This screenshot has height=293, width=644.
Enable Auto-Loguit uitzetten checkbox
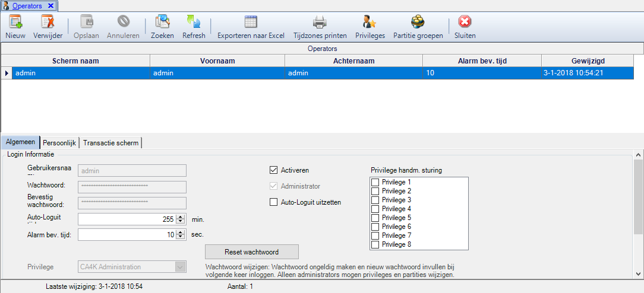click(273, 202)
